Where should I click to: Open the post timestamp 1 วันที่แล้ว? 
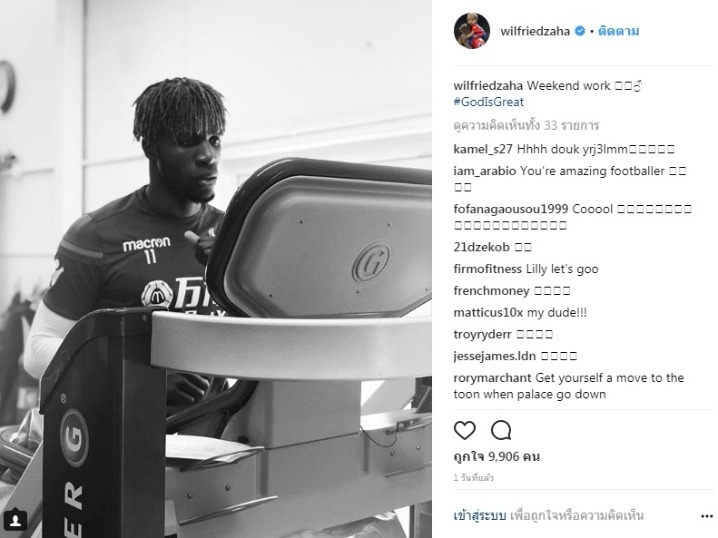473,478
